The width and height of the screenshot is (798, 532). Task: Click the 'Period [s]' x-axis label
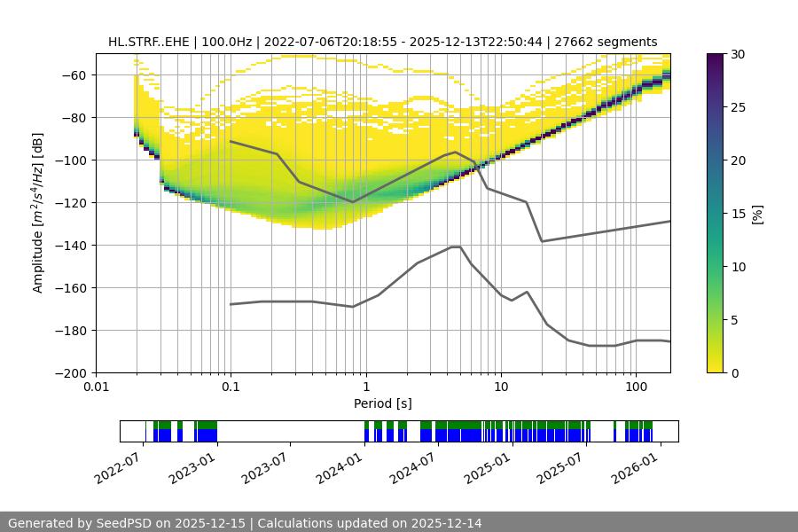click(382, 403)
